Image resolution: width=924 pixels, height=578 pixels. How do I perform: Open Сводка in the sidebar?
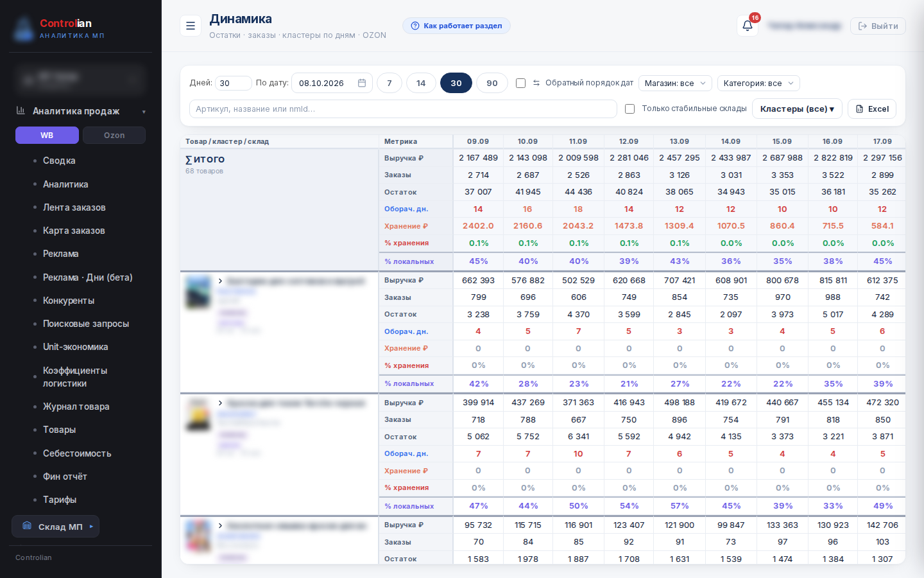(59, 161)
